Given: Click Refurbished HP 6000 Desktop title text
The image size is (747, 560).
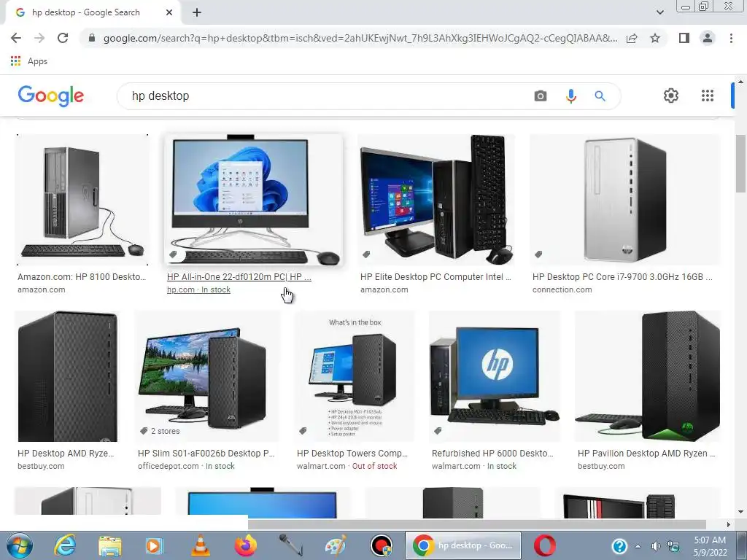Looking at the screenshot, I should pyautogui.click(x=492, y=454).
